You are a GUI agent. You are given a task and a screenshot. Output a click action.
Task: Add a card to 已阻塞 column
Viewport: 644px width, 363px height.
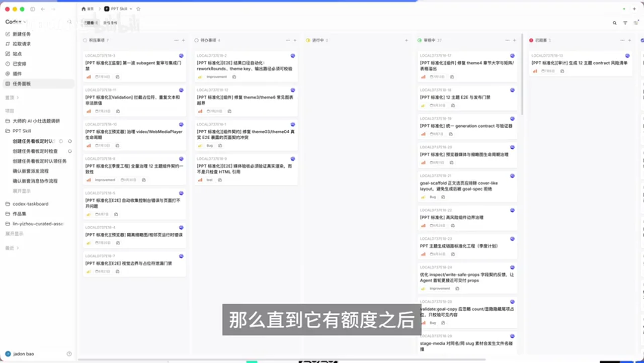[629, 40]
